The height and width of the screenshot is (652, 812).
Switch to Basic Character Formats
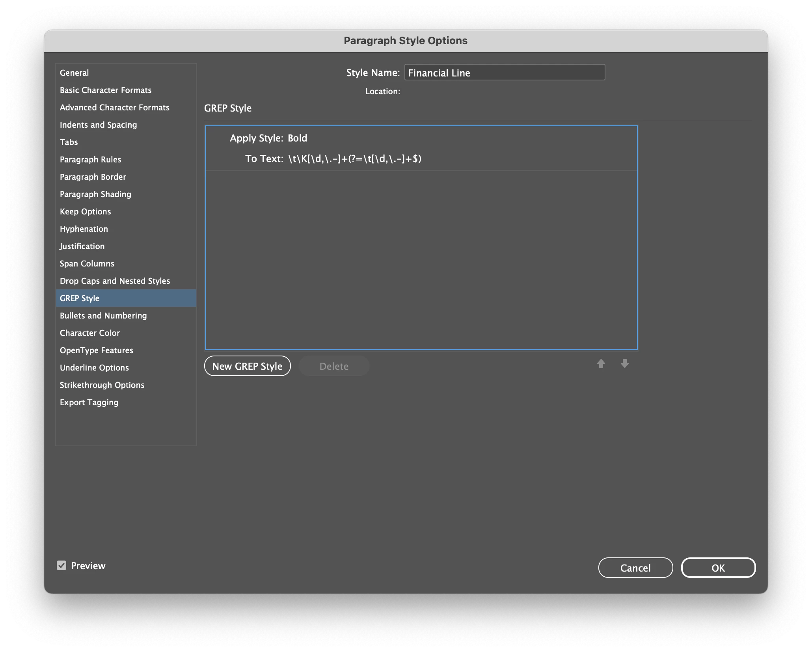pyautogui.click(x=105, y=90)
